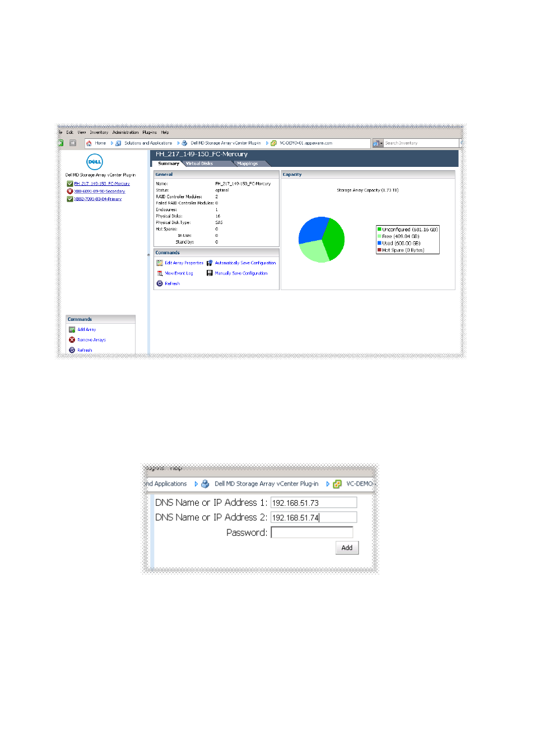This screenshot has height=756, width=535.
Task: Expand arrow before VC-DEMO-01.appaware.com
Action: pyautogui.click(x=267, y=143)
